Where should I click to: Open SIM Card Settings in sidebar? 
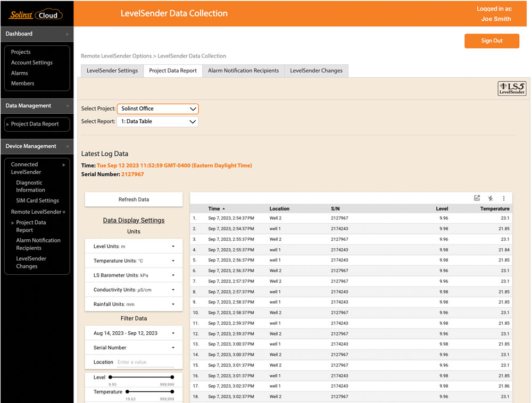[x=37, y=200]
